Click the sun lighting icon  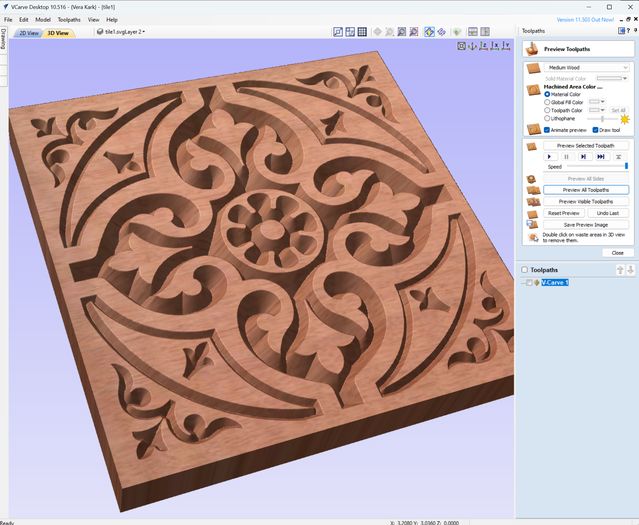tap(626, 118)
